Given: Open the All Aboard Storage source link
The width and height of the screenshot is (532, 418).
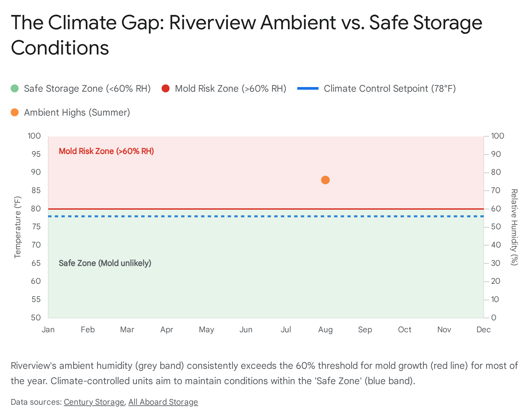Looking at the screenshot, I should (x=163, y=402).
